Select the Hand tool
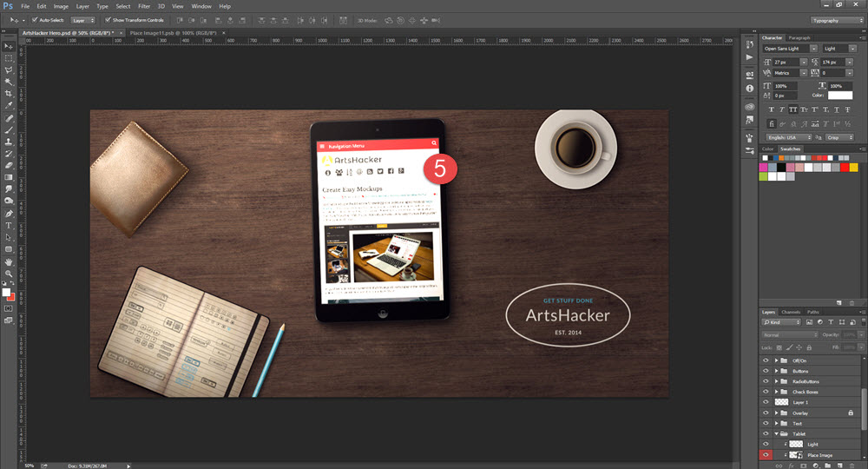 tap(9, 261)
